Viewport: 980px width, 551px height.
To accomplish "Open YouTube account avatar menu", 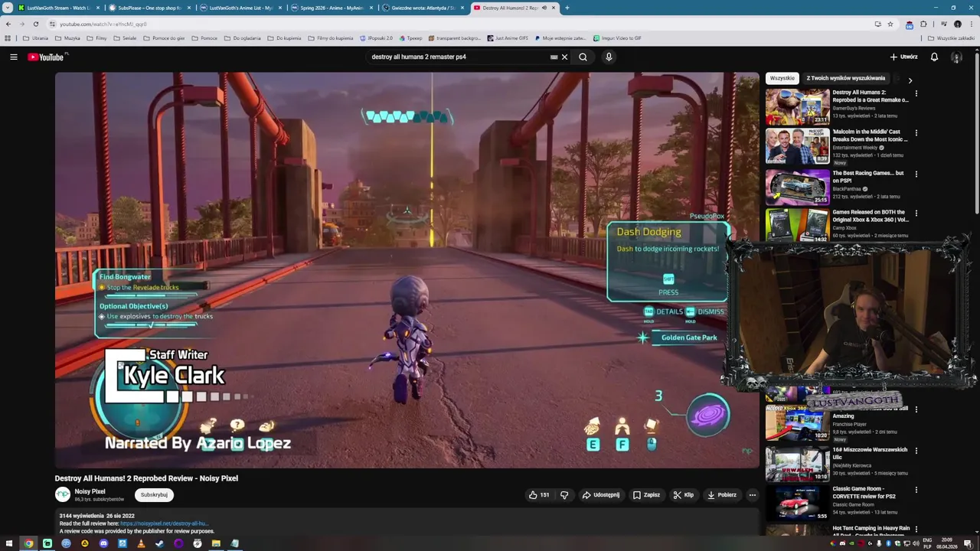I will point(956,57).
